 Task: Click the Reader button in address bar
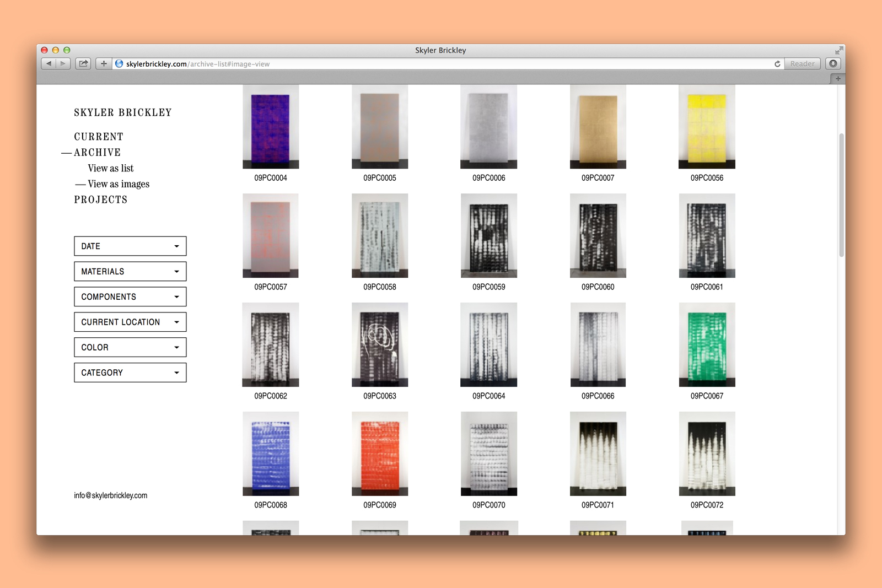[x=802, y=64]
